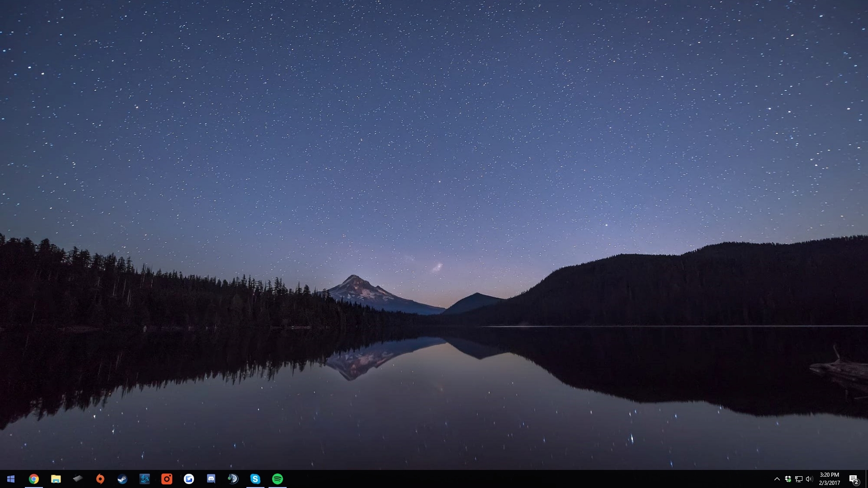Launch Discord from the taskbar
Viewport: 868px width, 488px height.
point(211,479)
